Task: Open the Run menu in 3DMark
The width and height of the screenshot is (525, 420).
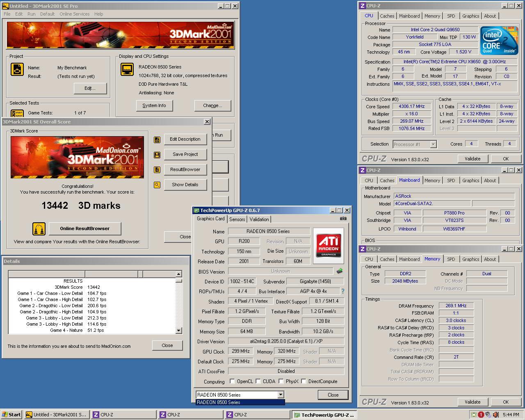Action: 31,14
